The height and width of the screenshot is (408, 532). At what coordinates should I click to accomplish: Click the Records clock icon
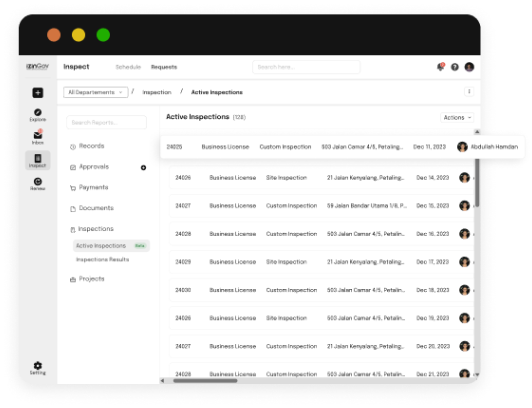(x=73, y=147)
